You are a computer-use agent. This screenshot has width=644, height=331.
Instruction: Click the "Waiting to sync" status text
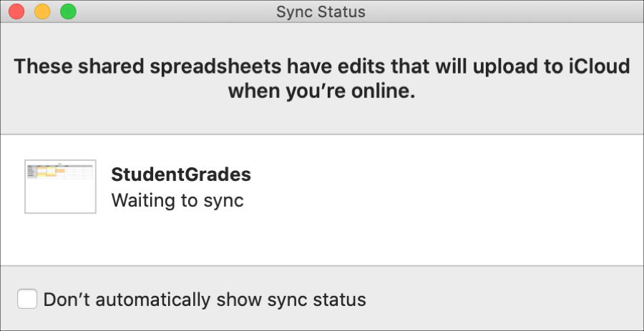pos(177,201)
